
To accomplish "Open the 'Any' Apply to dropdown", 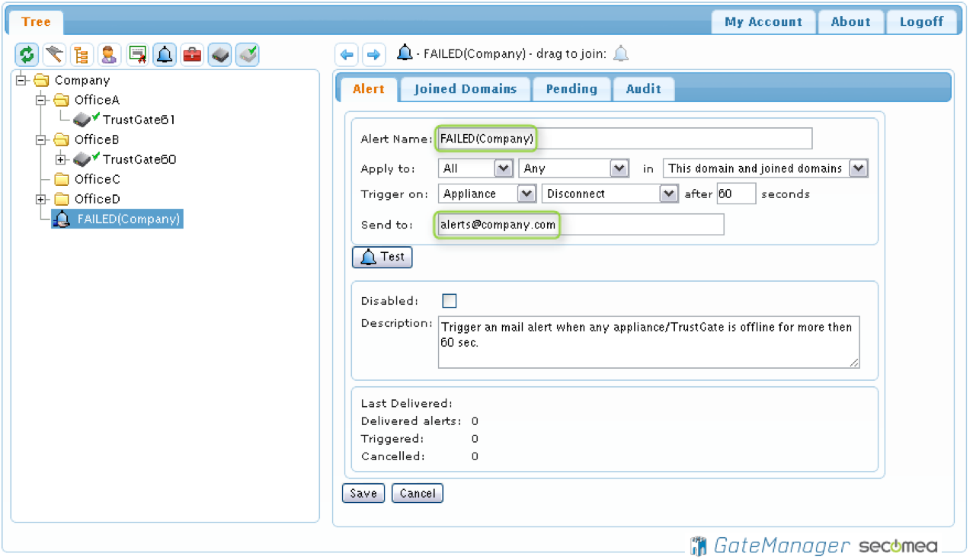I will (574, 168).
